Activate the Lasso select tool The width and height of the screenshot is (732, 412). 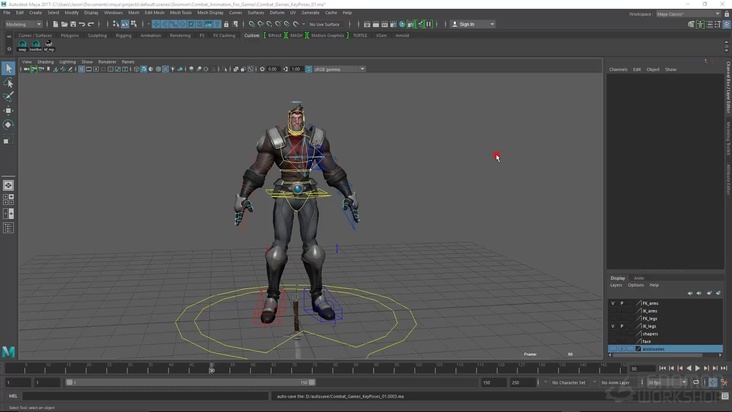8,83
